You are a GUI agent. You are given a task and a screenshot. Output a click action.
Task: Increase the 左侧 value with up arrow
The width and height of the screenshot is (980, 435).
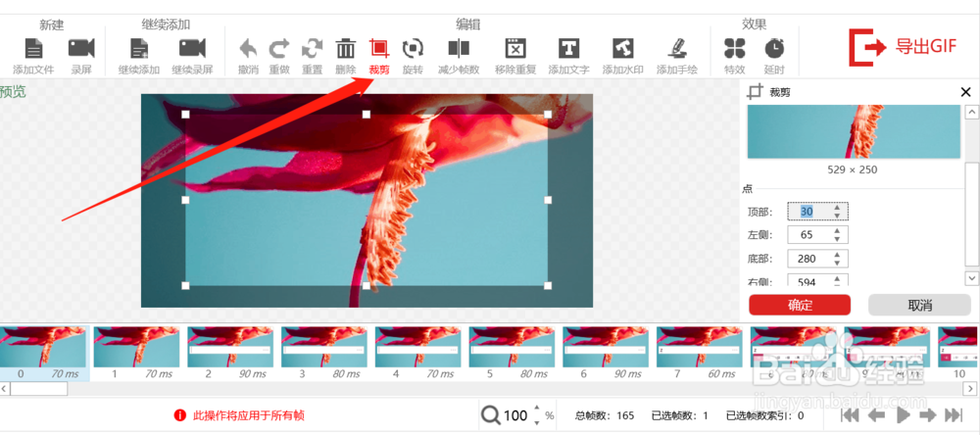pyautogui.click(x=838, y=231)
